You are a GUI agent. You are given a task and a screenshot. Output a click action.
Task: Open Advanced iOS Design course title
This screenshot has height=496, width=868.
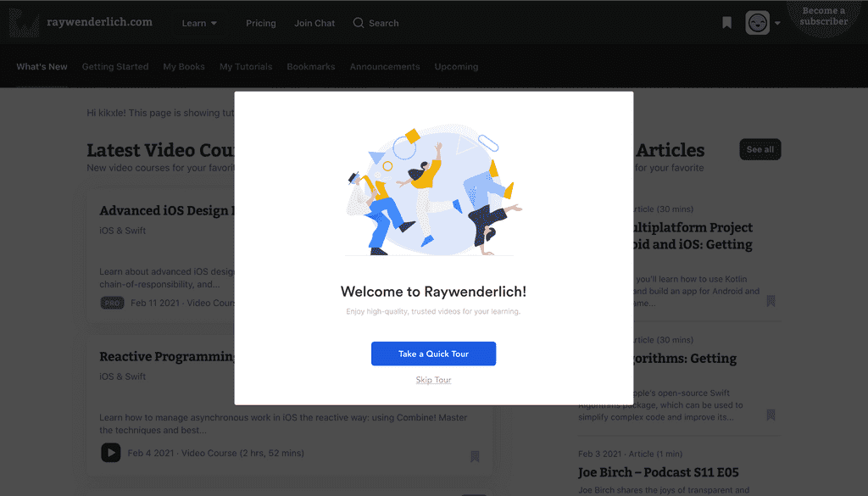(x=167, y=210)
